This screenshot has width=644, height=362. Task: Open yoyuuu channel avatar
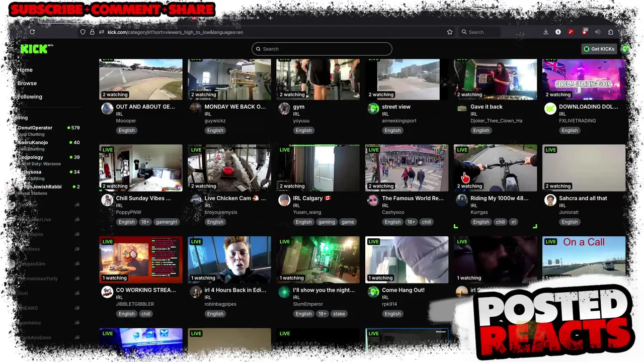tap(284, 109)
